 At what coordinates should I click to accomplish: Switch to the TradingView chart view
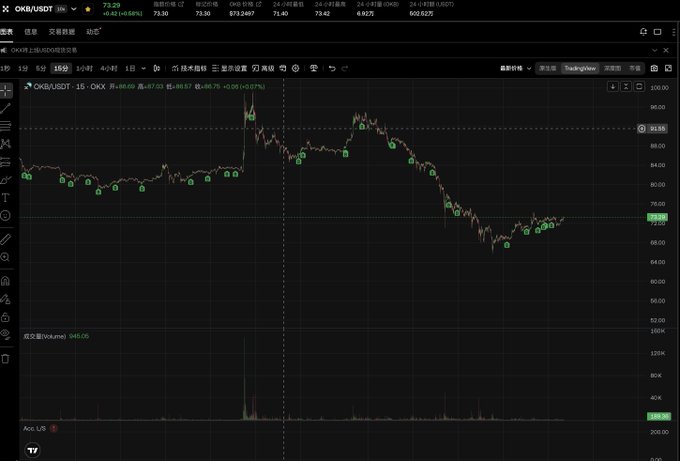pos(580,69)
